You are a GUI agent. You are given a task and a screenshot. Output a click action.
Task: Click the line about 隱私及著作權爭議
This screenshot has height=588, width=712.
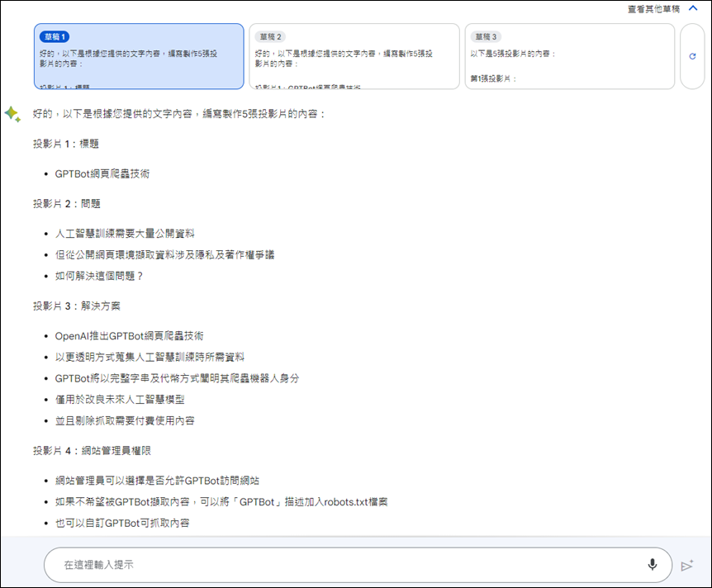pyautogui.click(x=165, y=254)
